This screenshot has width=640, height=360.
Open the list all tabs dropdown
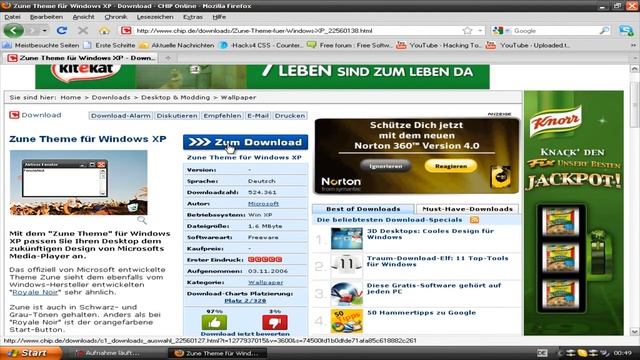click(x=635, y=58)
